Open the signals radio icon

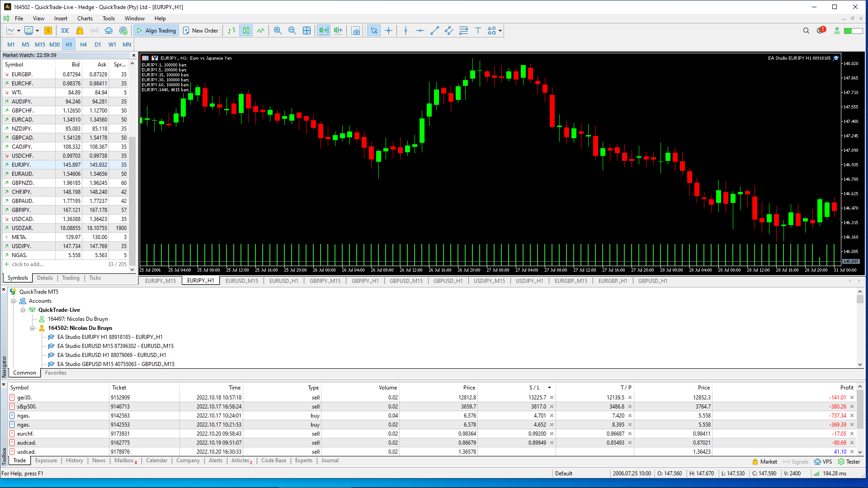[x=94, y=31]
